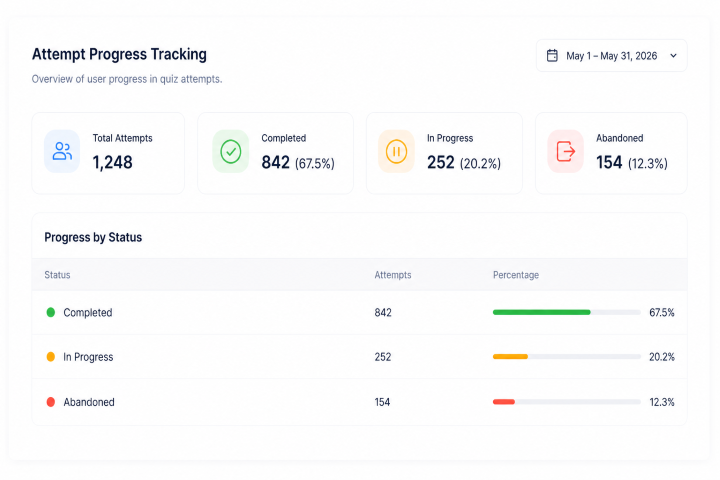The height and width of the screenshot is (480, 720).
Task: Click the Attempts column header
Action: pos(393,275)
